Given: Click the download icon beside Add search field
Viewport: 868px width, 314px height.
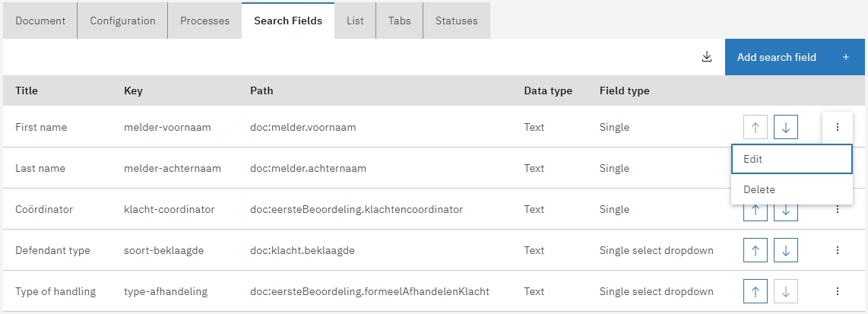Looking at the screenshot, I should pos(707,57).
